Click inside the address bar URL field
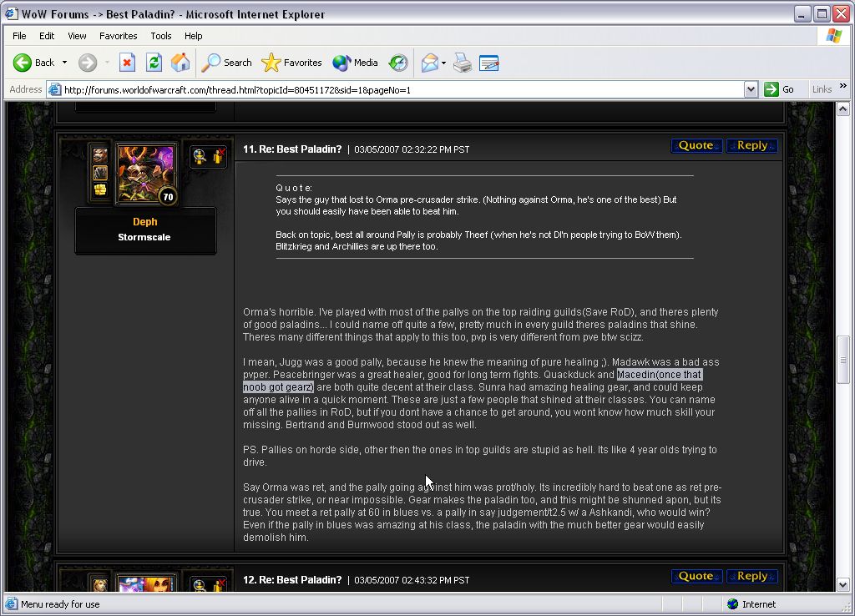Image resolution: width=855 pixels, height=616 pixels. [x=401, y=89]
